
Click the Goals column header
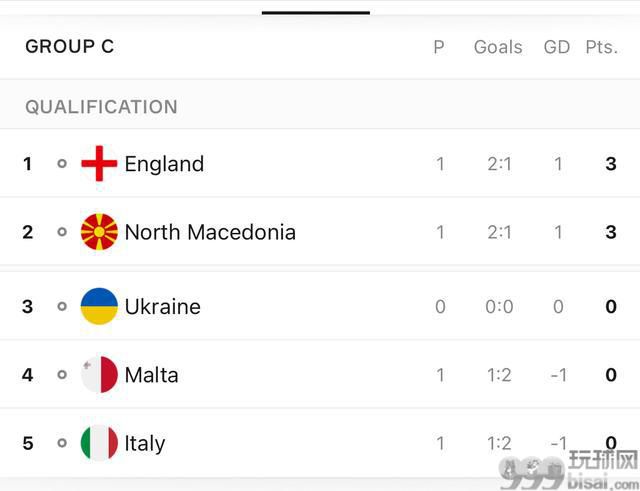498,47
